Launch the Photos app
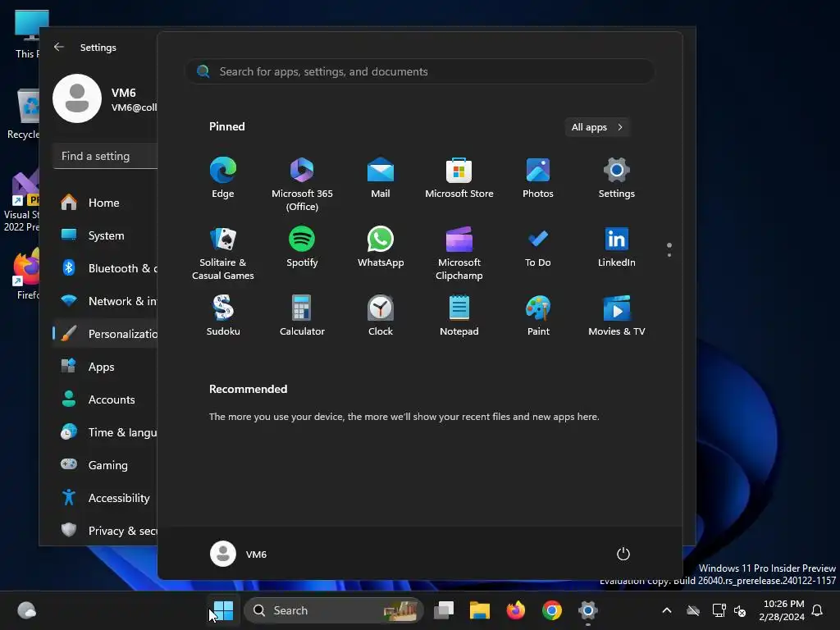The height and width of the screenshot is (630, 840). click(x=538, y=177)
